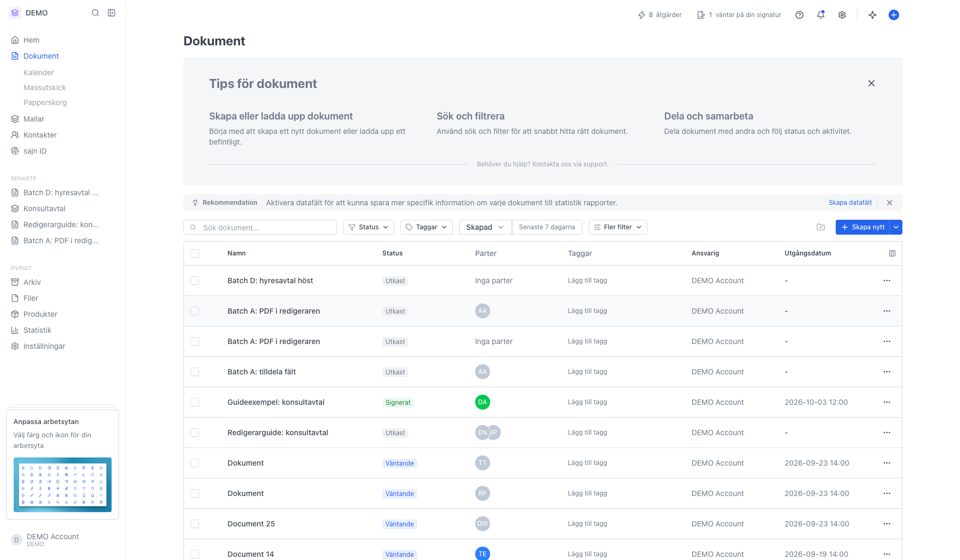The image size is (960, 560).
Task: Open the help question mark icon
Action: [799, 15]
